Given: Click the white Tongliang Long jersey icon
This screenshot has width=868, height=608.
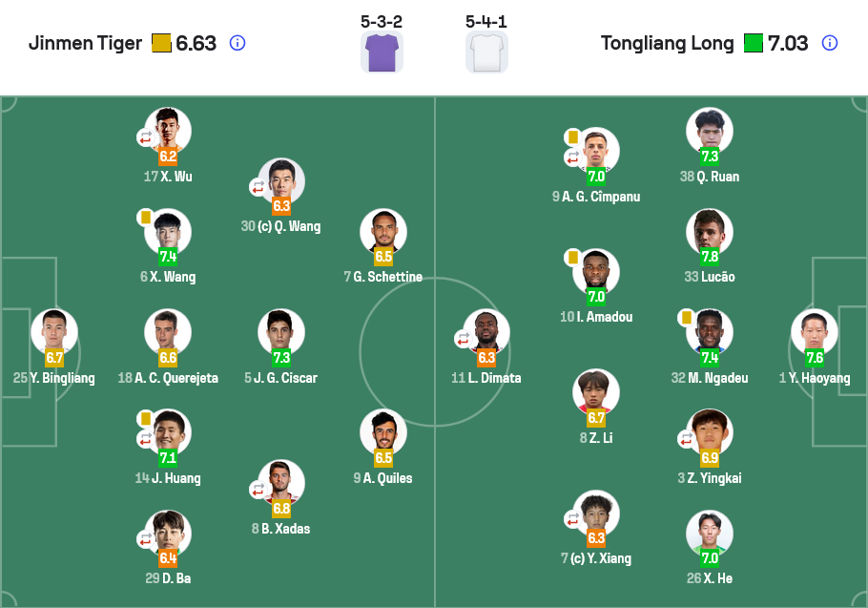Looking at the screenshot, I should click(x=486, y=52).
